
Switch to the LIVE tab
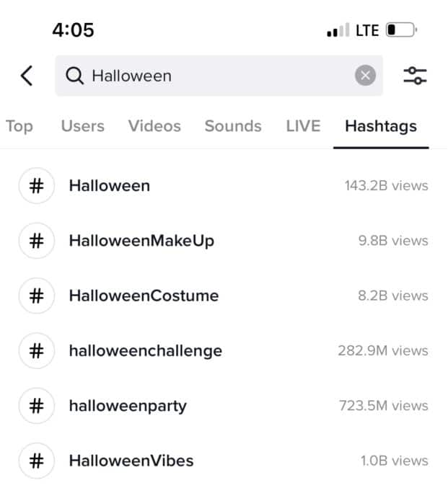coord(303,126)
